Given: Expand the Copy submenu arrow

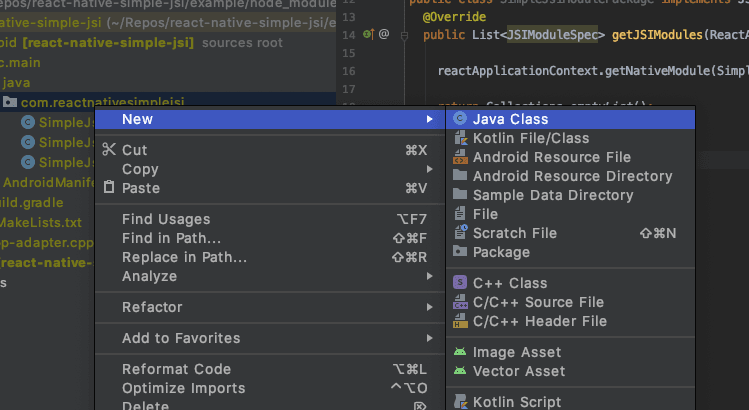Looking at the screenshot, I should coord(429,169).
